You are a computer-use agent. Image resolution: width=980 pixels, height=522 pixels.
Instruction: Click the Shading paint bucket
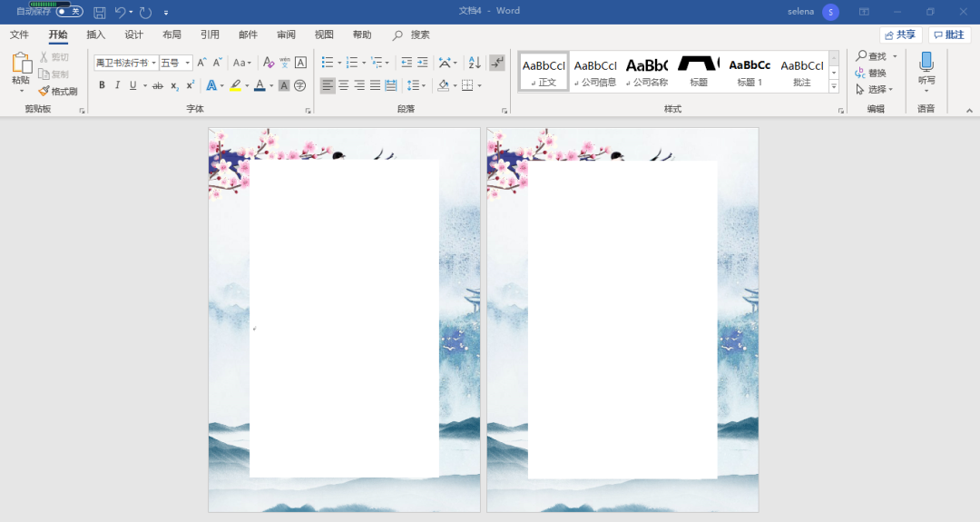pos(443,85)
